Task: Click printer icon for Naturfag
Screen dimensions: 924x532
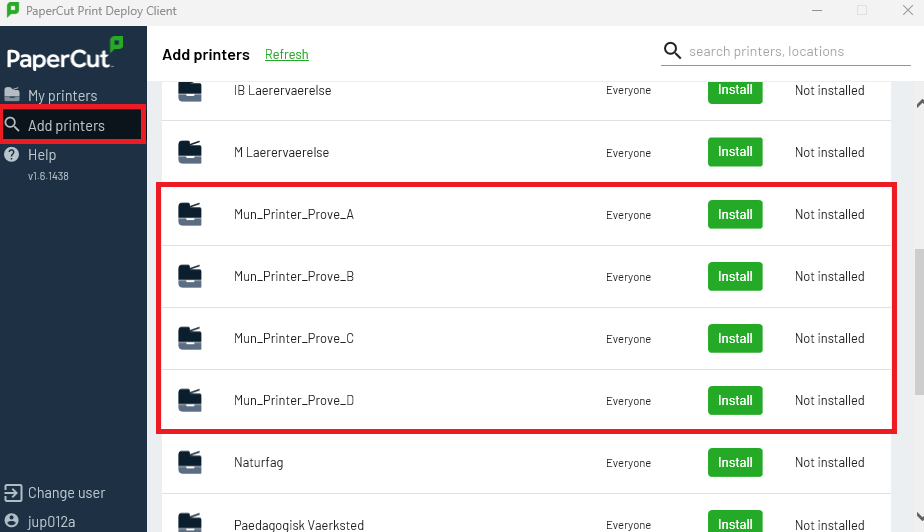Action: 190,462
